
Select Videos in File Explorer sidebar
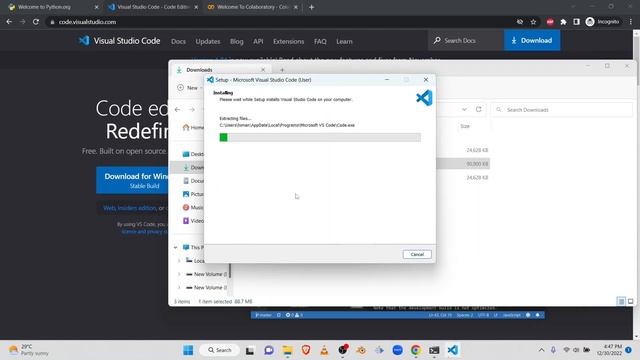point(193,221)
